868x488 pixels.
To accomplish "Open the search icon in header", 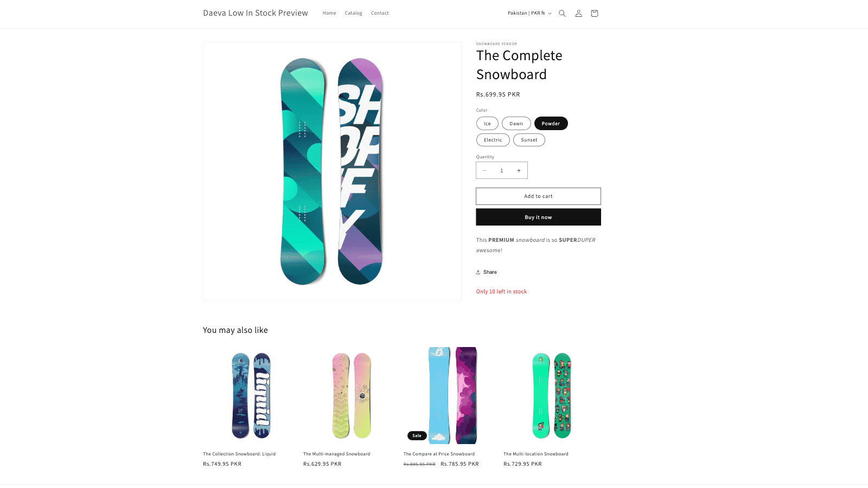I will click(562, 14).
